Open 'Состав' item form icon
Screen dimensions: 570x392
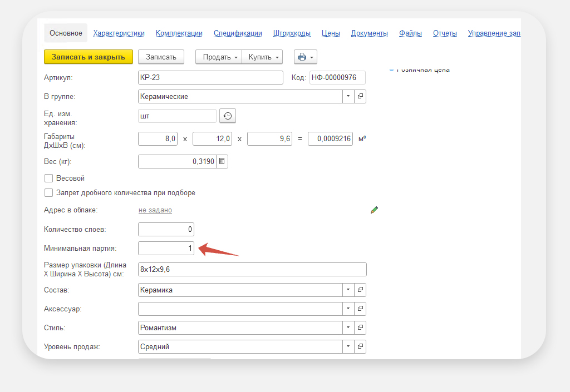360,290
